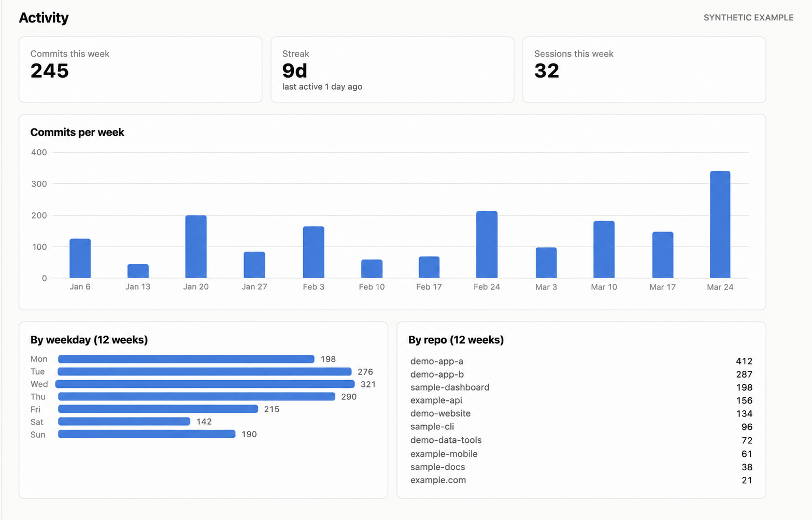Click the "By weekday (12 weeks)" heading
The height and width of the screenshot is (520, 812).
pos(89,340)
